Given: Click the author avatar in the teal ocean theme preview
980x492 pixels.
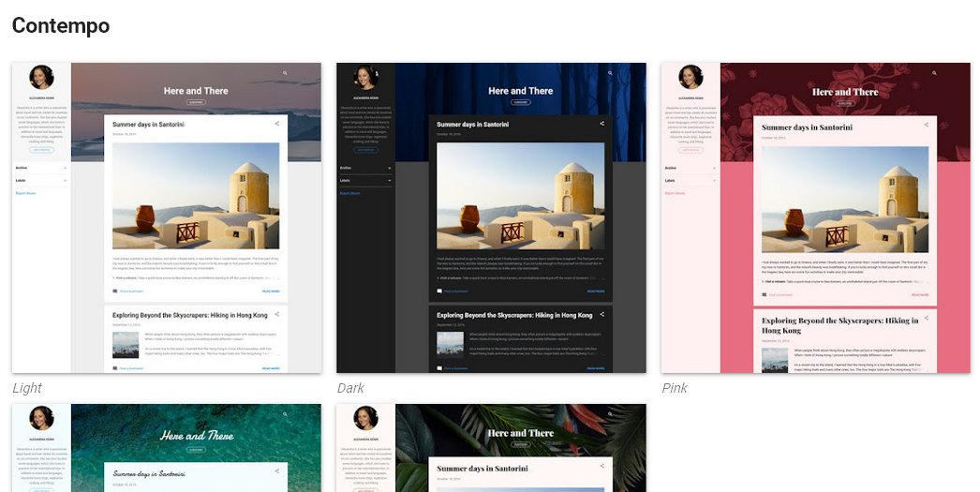Looking at the screenshot, I should [x=41, y=418].
